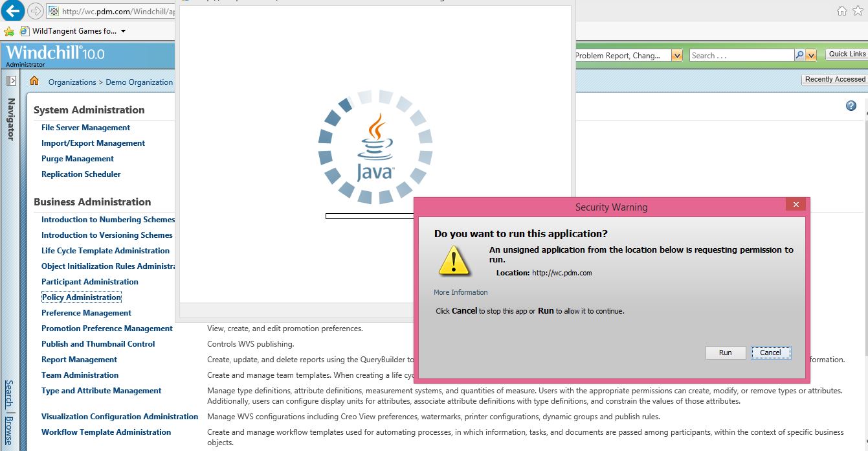Screen dimensions: 868x451
Task: Open Report Management
Action: tap(79, 360)
